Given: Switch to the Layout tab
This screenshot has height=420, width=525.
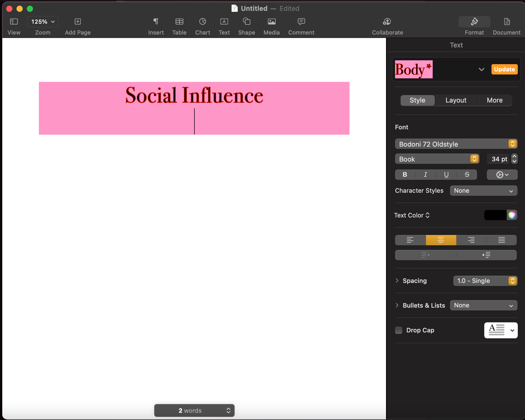Looking at the screenshot, I should [456, 100].
